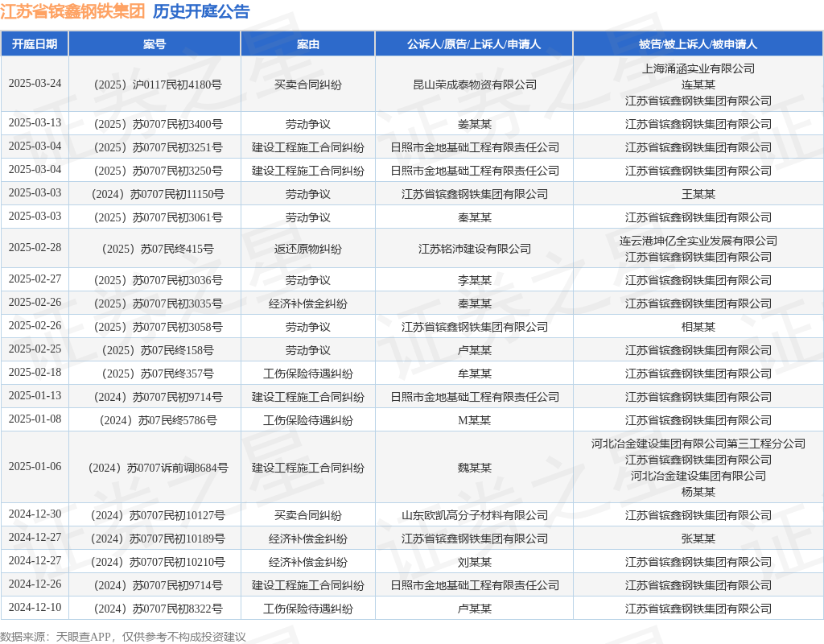
Task: Click plaintiff 姜某某
Action: [474, 124]
